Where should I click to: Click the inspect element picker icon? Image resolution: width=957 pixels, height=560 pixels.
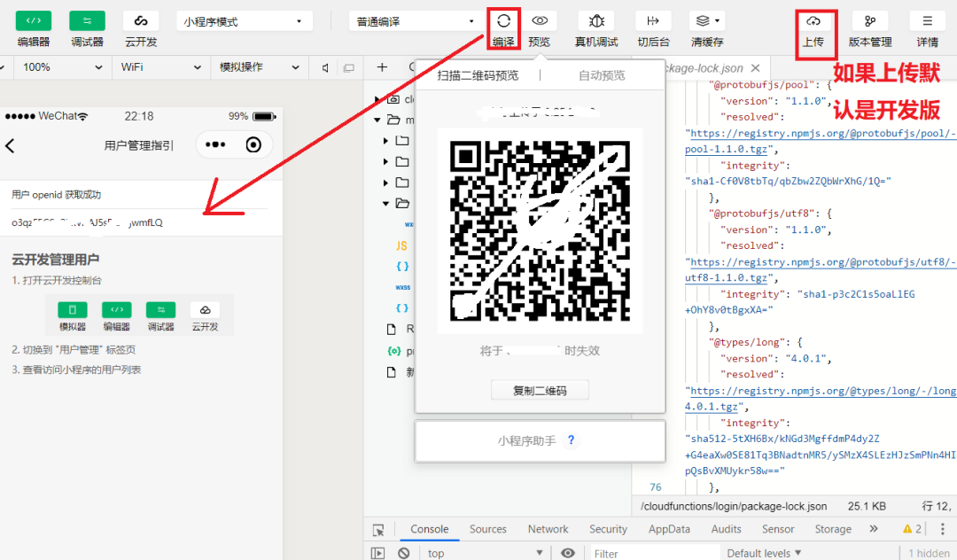tap(378, 530)
